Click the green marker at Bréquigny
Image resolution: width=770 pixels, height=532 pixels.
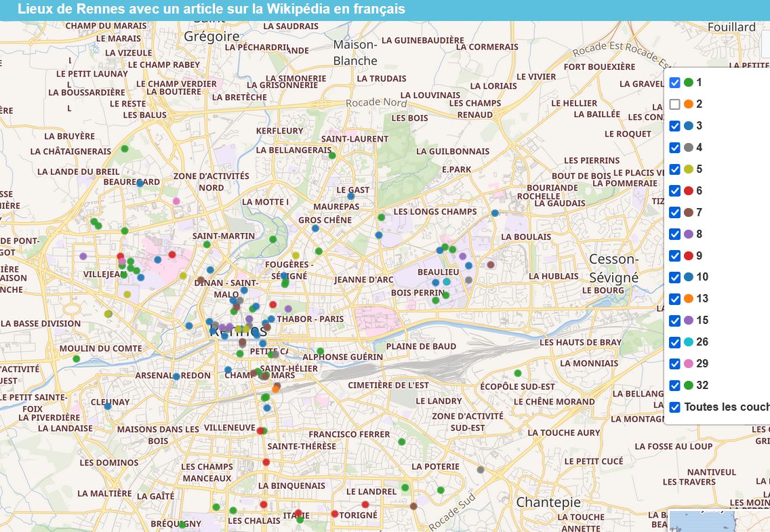point(182,525)
